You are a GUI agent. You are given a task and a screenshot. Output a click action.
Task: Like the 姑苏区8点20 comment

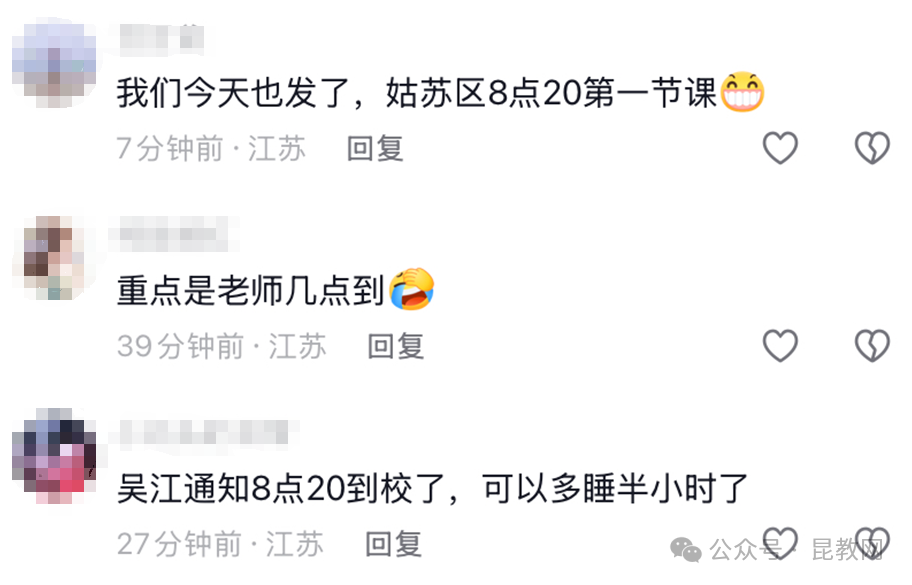tap(780, 148)
